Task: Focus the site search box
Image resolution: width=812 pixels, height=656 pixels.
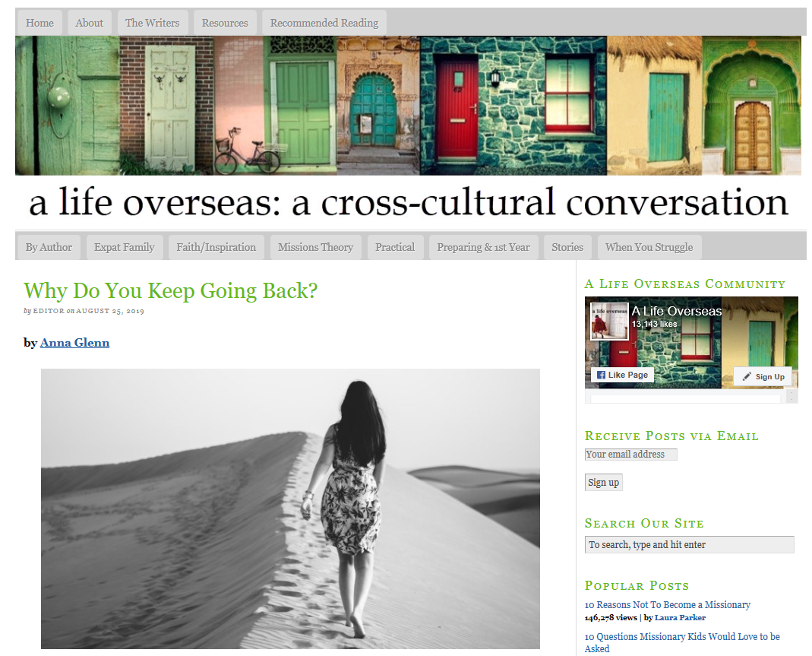Action: (x=689, y=544)
